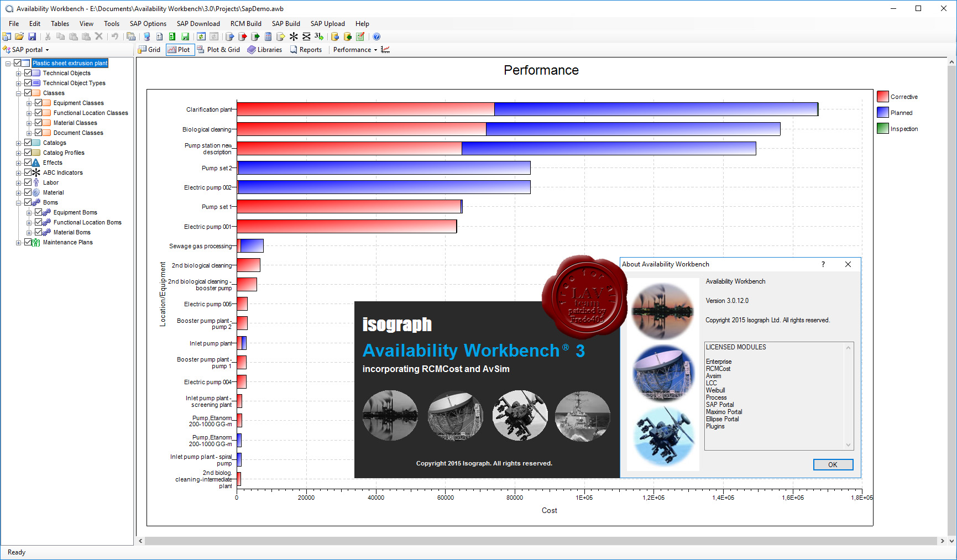Click the green floppy disk icon
This screenshot has width=957, height=560.
(x=185, y=36)
